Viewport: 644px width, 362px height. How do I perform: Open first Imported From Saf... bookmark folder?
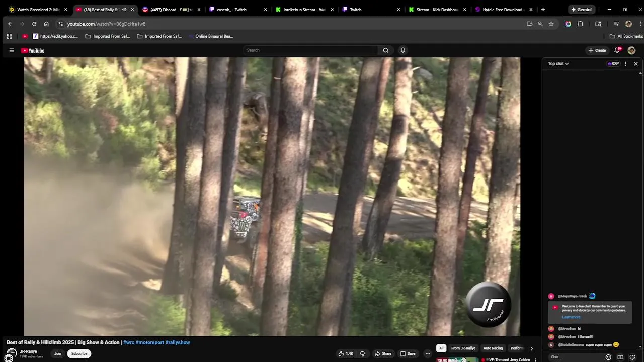point(107,36)
